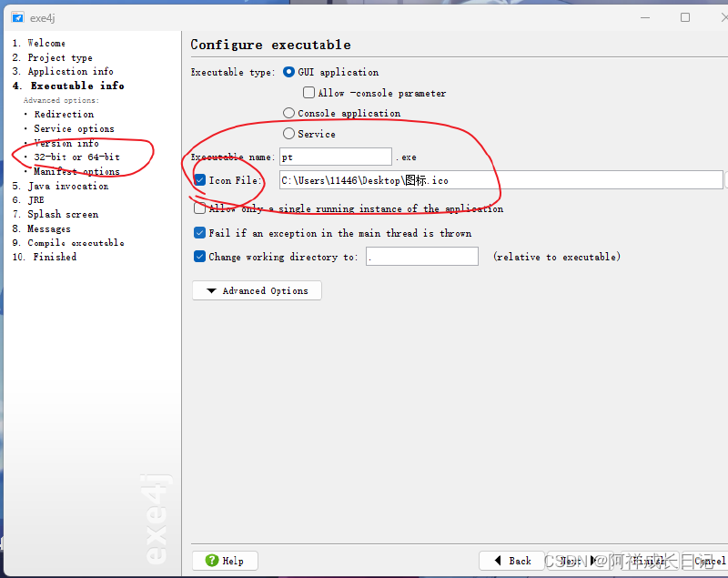Go to step 8 Messages
This screenshot has height=578, width=728.
(41, 228)
